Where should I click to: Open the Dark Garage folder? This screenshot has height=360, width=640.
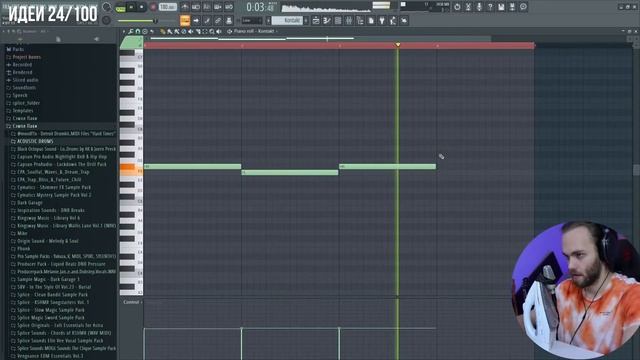(x=27, y=202)
